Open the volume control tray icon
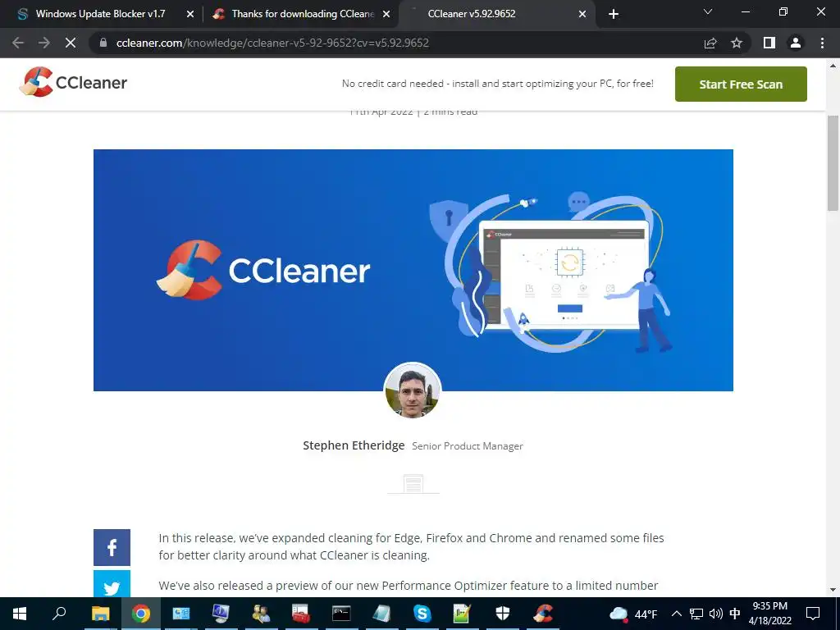The width and height of the screenshot is (840, 630). coord(715,614)
